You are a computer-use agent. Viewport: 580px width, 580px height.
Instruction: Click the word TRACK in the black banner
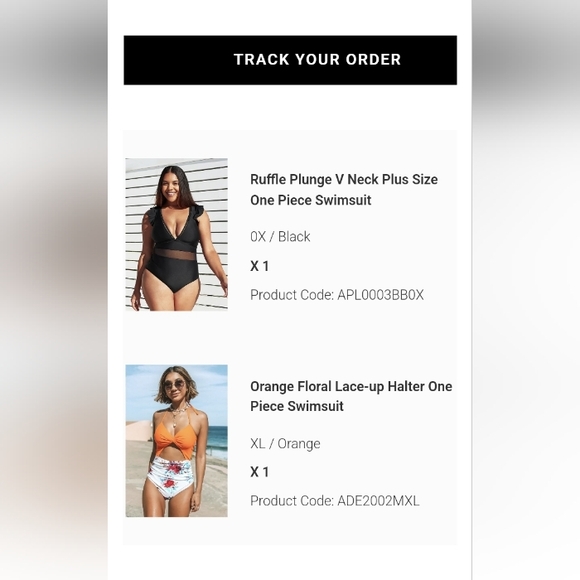(x=262, y=60)
